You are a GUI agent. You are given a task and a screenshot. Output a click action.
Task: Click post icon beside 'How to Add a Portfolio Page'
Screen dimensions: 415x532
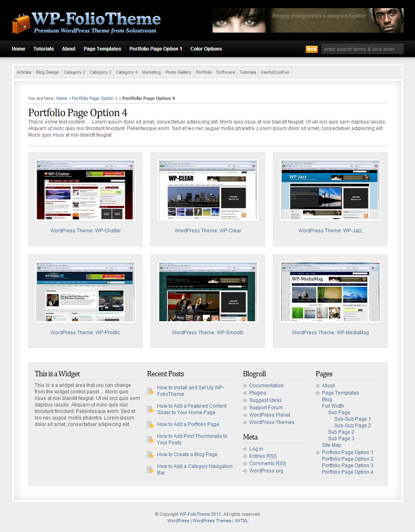point(150,424)
